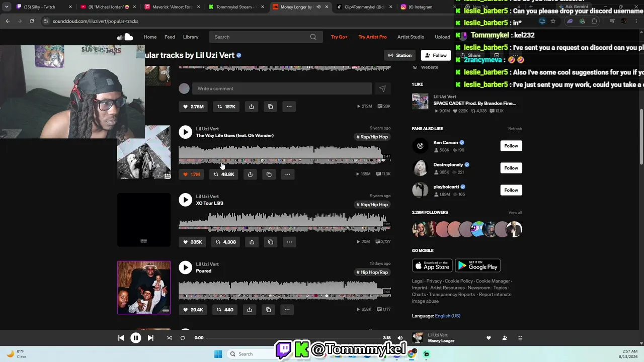Click the Write a comment field

tap(282, 88)
